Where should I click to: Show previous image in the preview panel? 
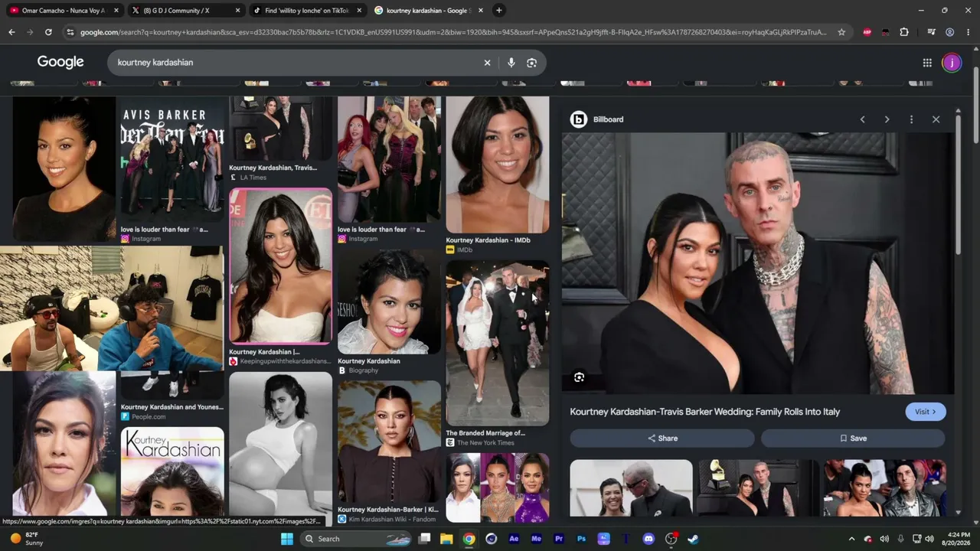tap(863, 119)
